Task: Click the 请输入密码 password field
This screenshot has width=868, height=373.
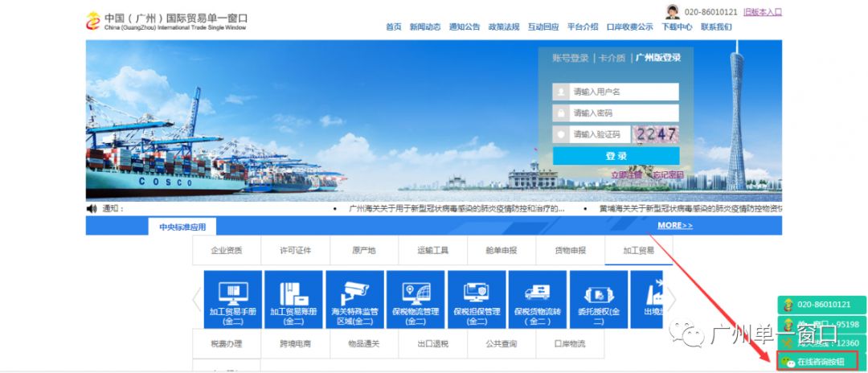Action: pos(616,113)
